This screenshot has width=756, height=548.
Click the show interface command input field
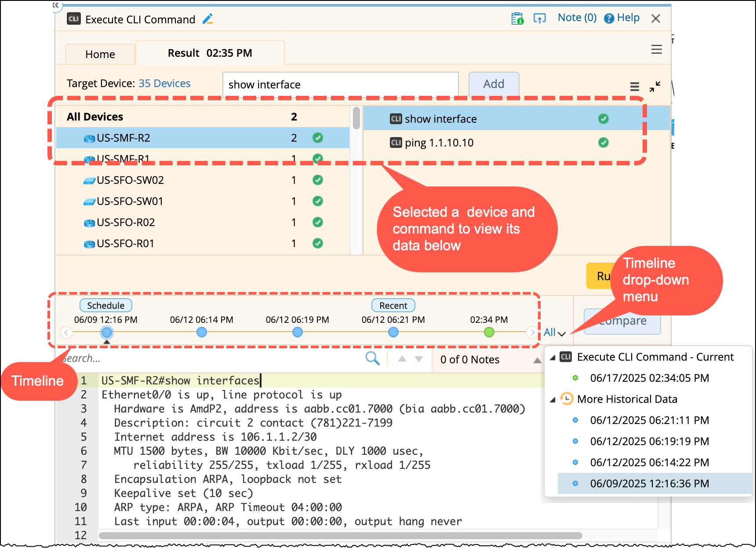340,84
